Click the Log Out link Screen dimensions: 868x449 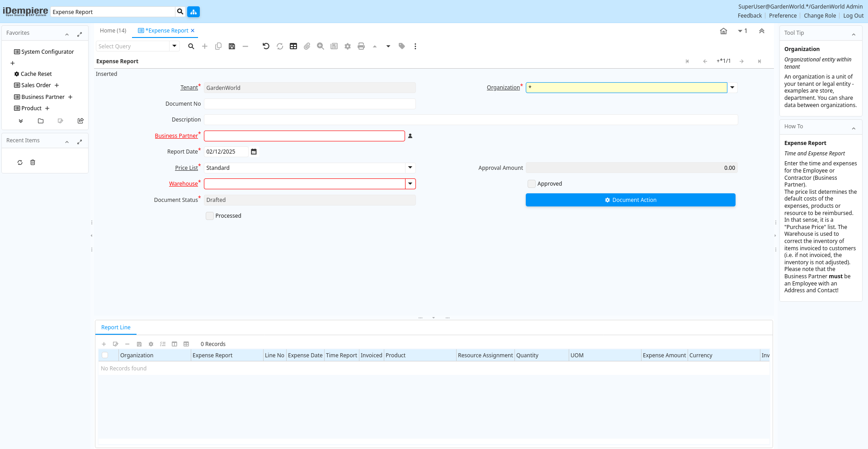click(853, 16)
